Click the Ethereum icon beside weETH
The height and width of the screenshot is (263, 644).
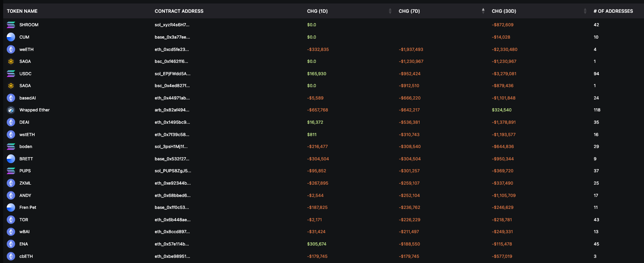point(11,49)
